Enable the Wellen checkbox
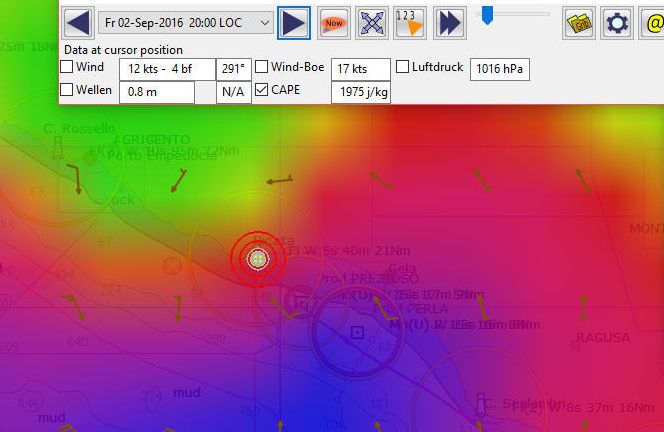 tap(67, 90)
